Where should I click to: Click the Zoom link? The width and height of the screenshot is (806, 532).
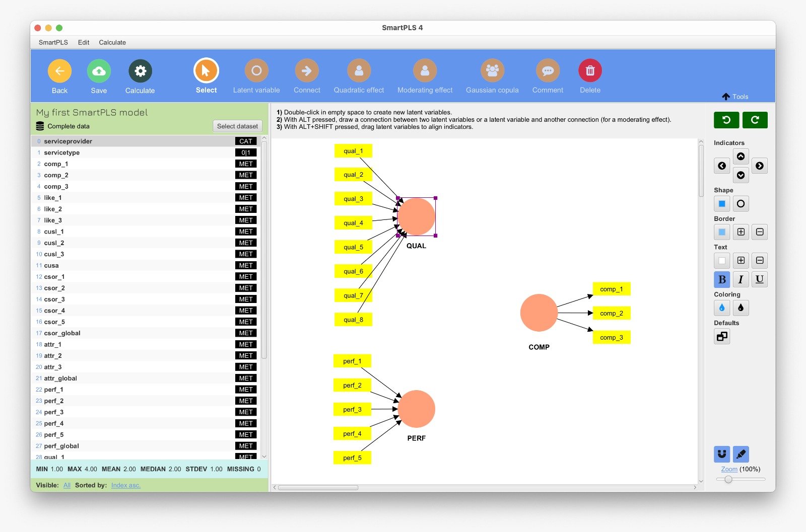729,469
